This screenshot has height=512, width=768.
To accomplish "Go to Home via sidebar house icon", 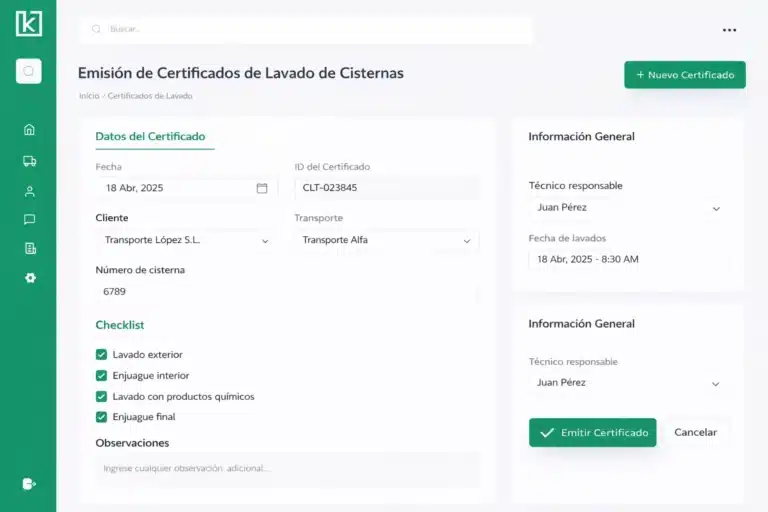I will pyautogui.click(x=29, y=130).
